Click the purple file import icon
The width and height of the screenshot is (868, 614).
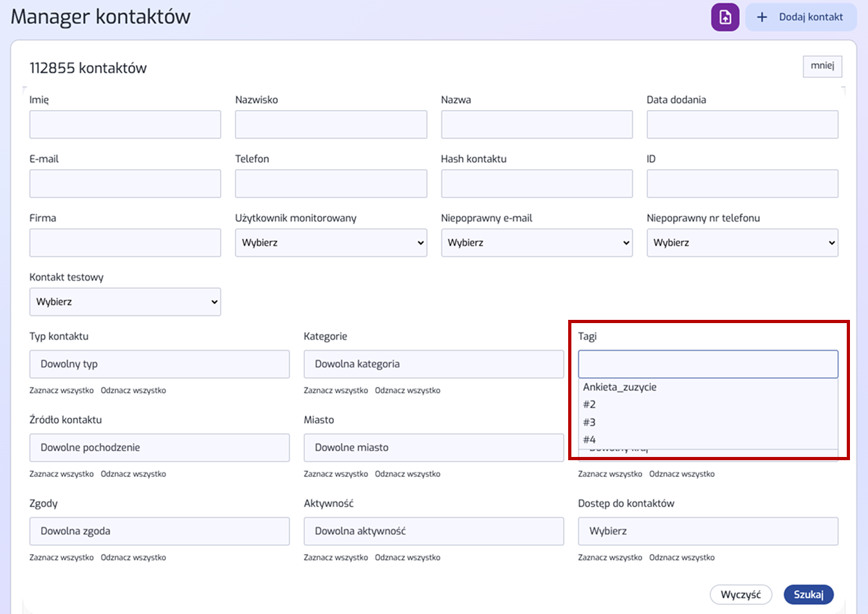click(x=725, y=17)
